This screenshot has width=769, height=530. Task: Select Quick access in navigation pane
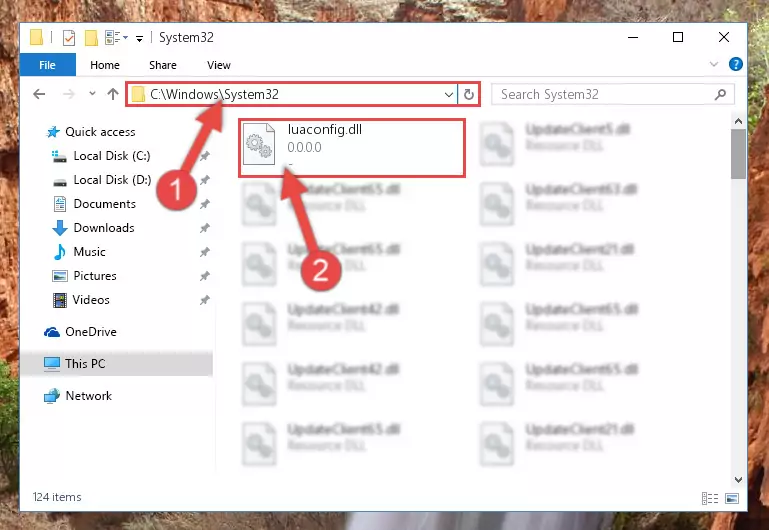tap(100, 132)
